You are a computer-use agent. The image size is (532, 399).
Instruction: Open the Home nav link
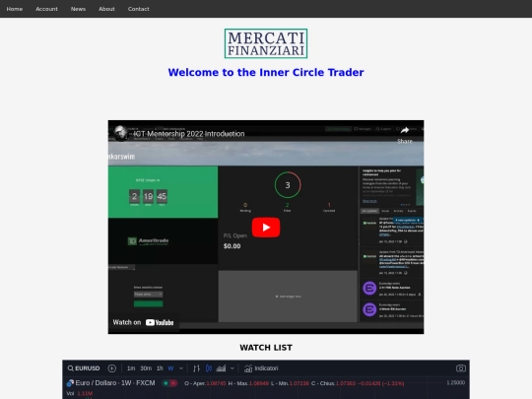point(14,9)
